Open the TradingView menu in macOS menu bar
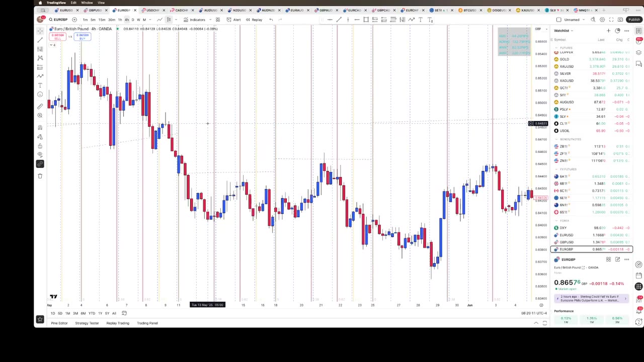644x362 pixels. click(x=56, y=3)
